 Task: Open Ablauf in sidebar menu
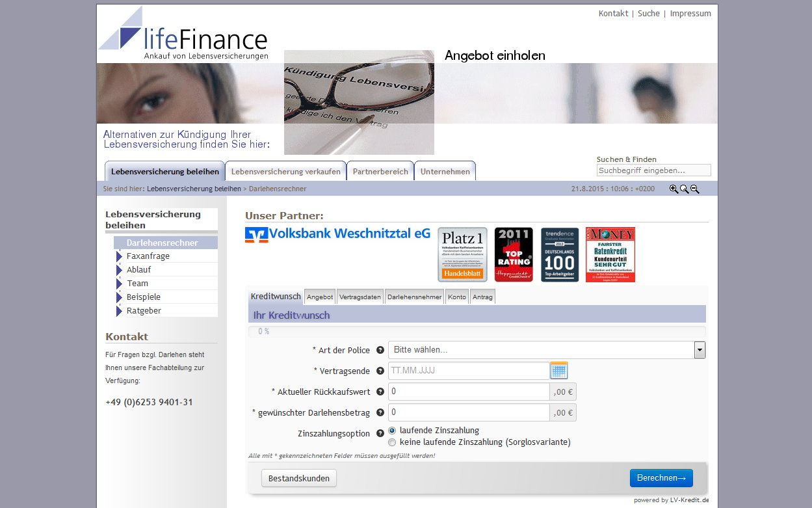click(138, 270)
